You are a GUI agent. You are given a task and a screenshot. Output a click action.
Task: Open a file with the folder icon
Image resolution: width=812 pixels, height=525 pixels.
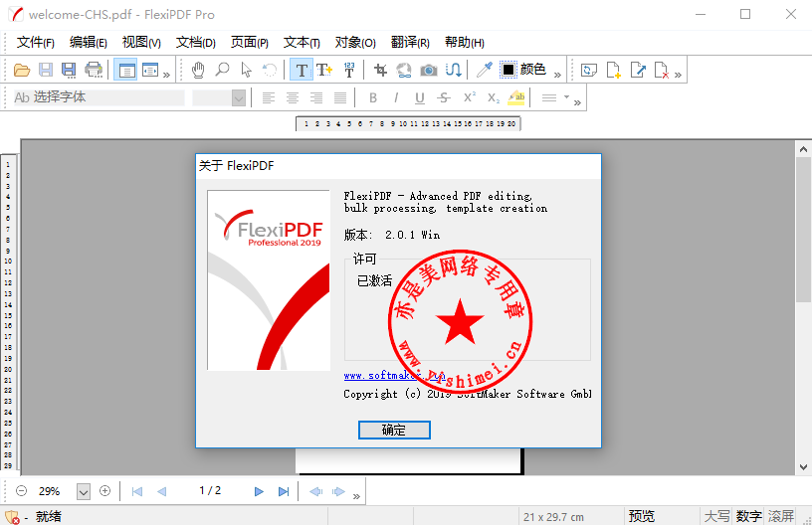pos(22,70)
